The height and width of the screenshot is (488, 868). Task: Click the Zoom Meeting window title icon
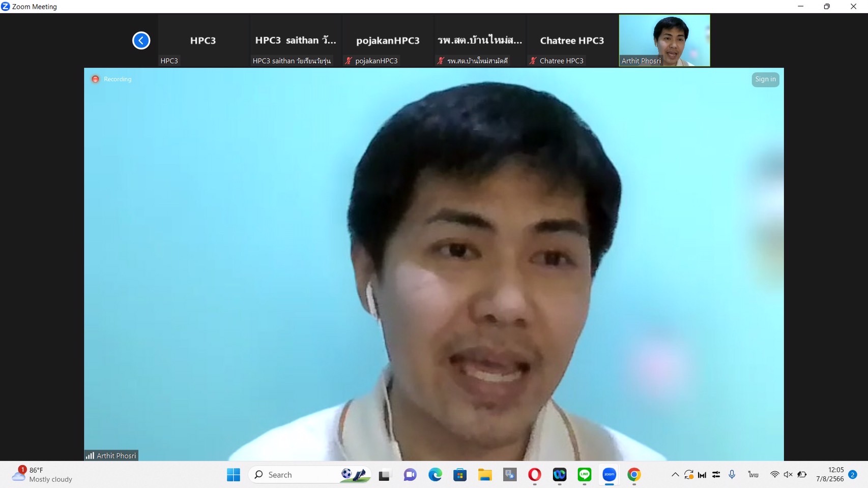pyautogui.click(x=5, y=6)
